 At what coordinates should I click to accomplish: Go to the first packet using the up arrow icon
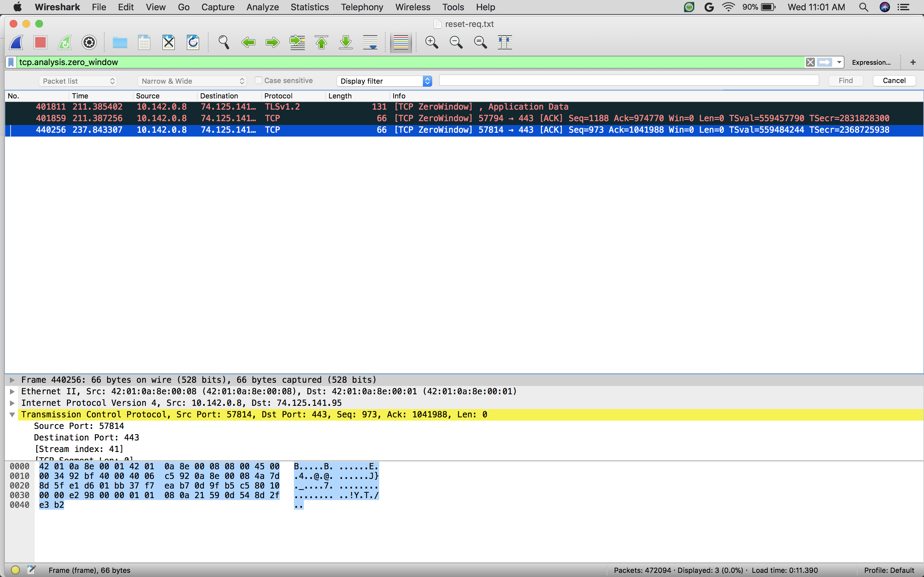click(x=321, y=42)
